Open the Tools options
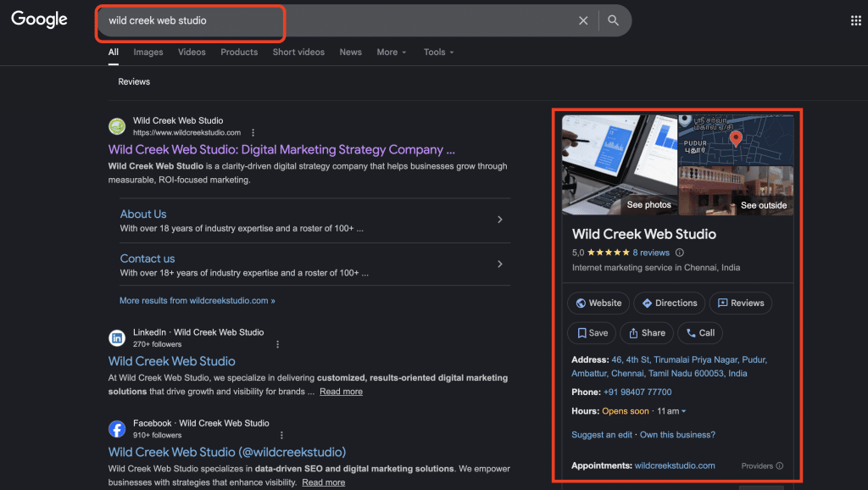This screenshot has width=868, height=490. (437, 52)
